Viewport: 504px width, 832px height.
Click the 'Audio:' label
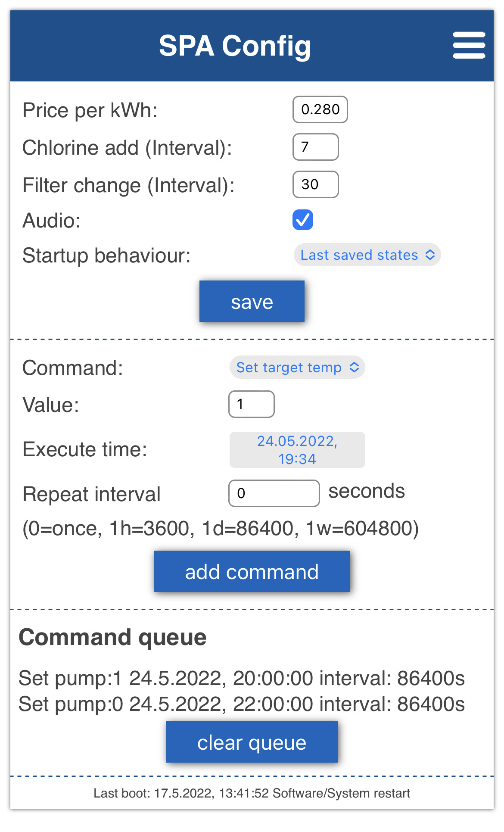[51, 221]
